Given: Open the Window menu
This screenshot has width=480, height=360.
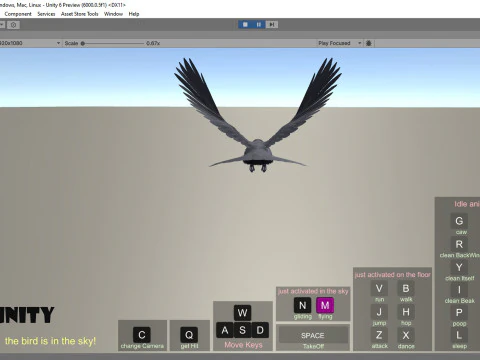Looking at the screenshot, I should point(113,14).
